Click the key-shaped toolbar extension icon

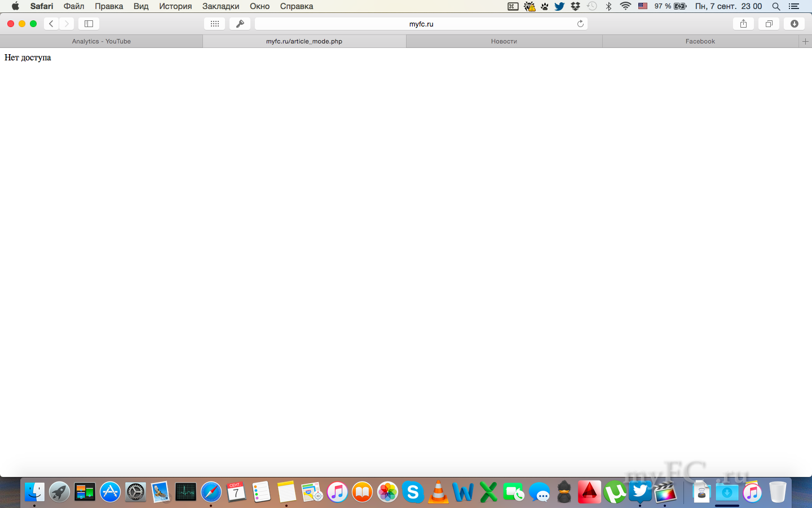240,24
